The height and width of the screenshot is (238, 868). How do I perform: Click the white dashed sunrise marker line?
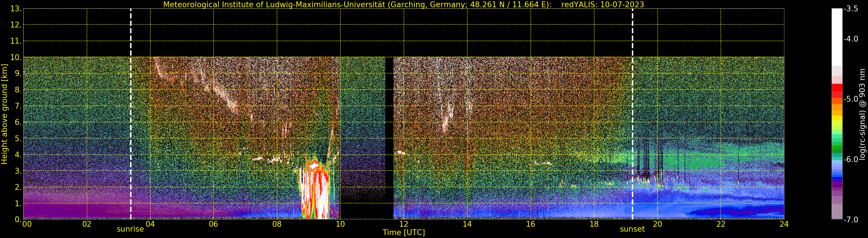pyautogui.click(x=131, y=114)
